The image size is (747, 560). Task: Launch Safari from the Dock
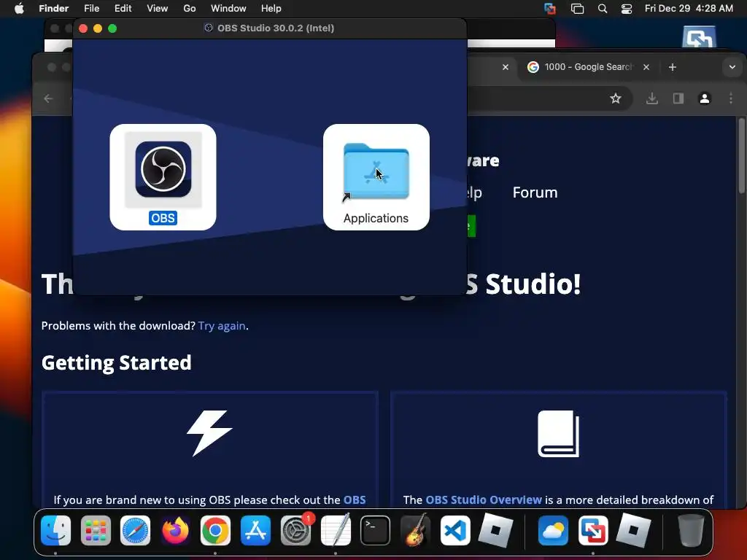pos(135,530)
